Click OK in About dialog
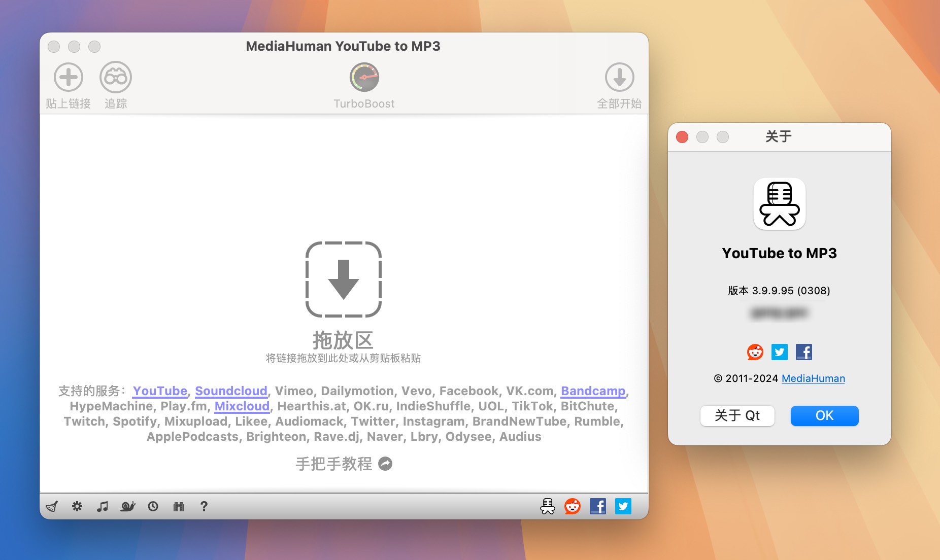Viewport: 940px width, 560px height. coord(825,416)
